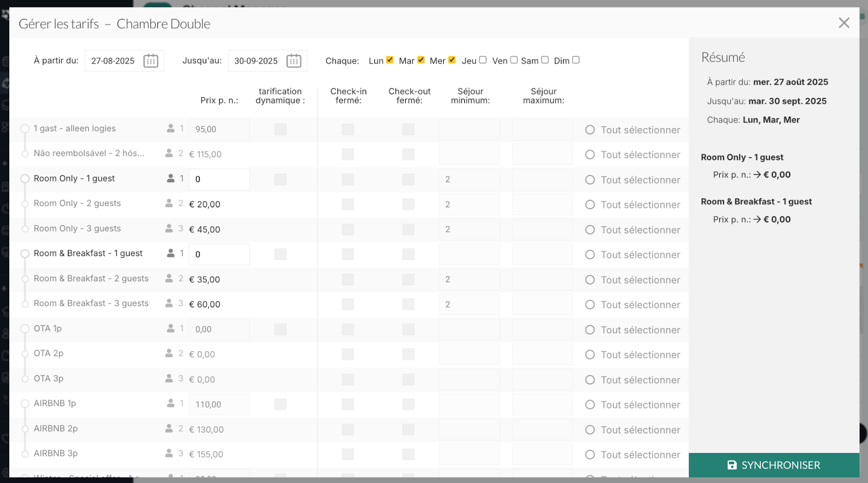Image resolution: width=868 pixels, height=483 pixels.
Task: Click the guest icon on Room Only - 1 guest row
Action: (171, 178)
